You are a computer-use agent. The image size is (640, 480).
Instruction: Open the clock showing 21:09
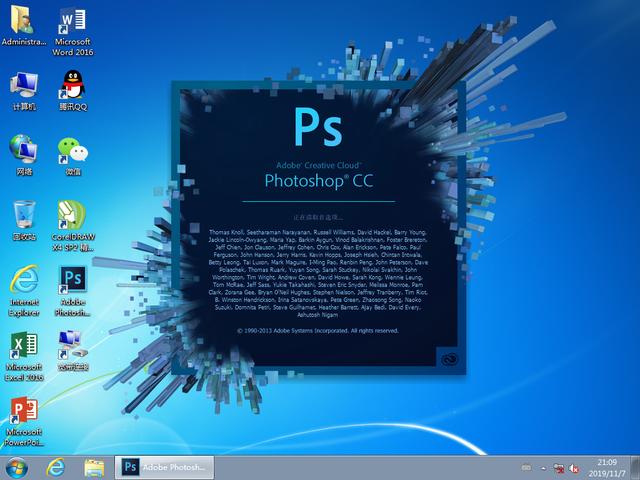607,468
